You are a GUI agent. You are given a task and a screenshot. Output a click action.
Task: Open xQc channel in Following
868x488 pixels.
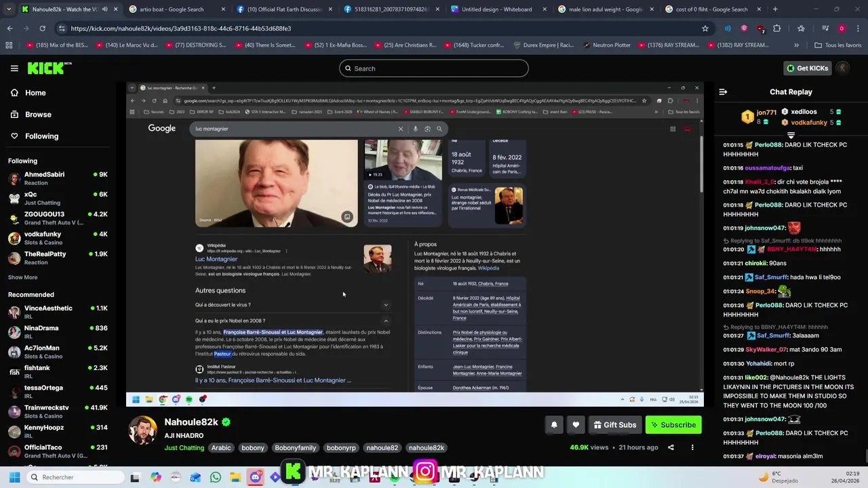coord(58,198)
